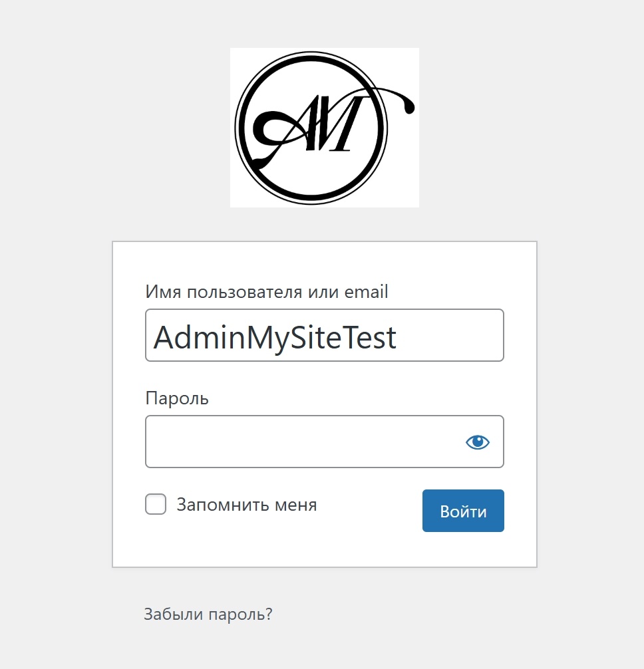The height and width of the screenshot is (669, 644).
Task: Click Войти to submit credentials
Action: (462, 510)
